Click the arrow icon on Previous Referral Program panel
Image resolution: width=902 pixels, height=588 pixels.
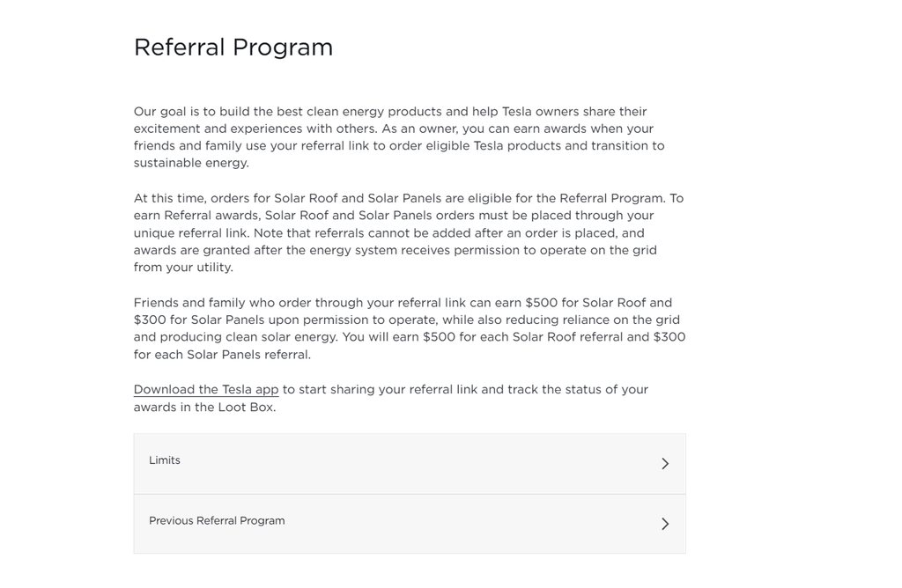tap(666, 523)
